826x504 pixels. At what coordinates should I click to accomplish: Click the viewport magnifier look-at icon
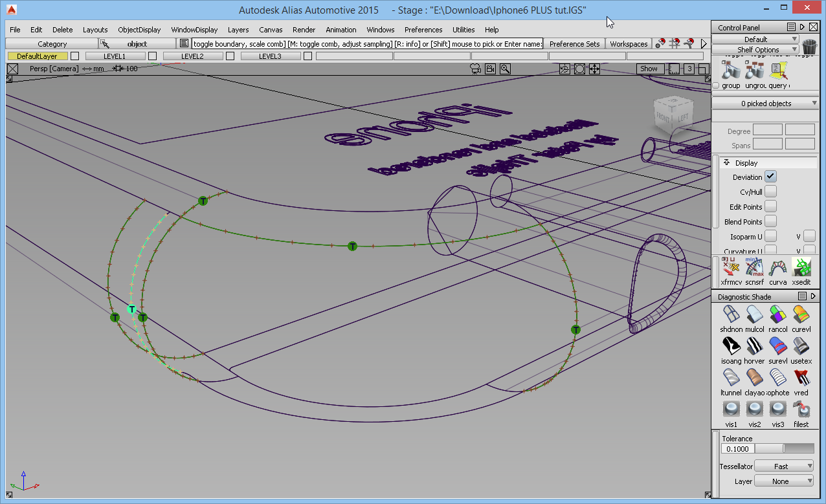point(505,69)
